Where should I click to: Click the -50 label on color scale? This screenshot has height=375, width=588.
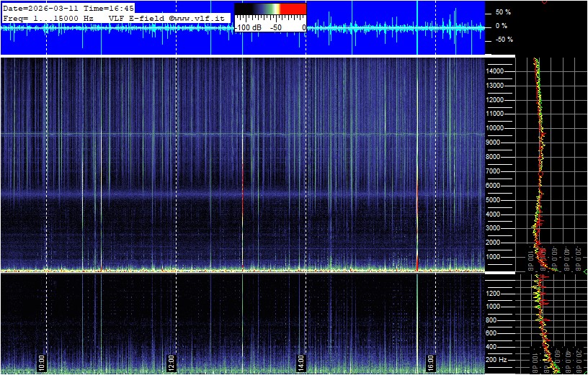[275, 27]
